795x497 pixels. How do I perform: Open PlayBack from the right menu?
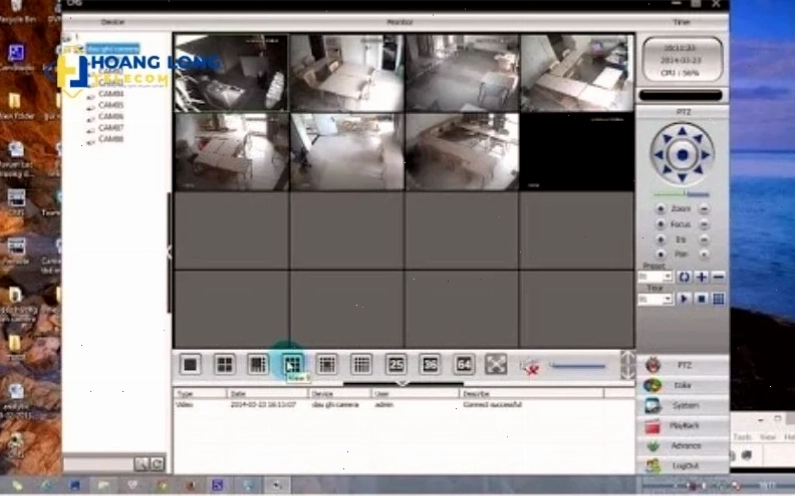[x=682, y=426]
